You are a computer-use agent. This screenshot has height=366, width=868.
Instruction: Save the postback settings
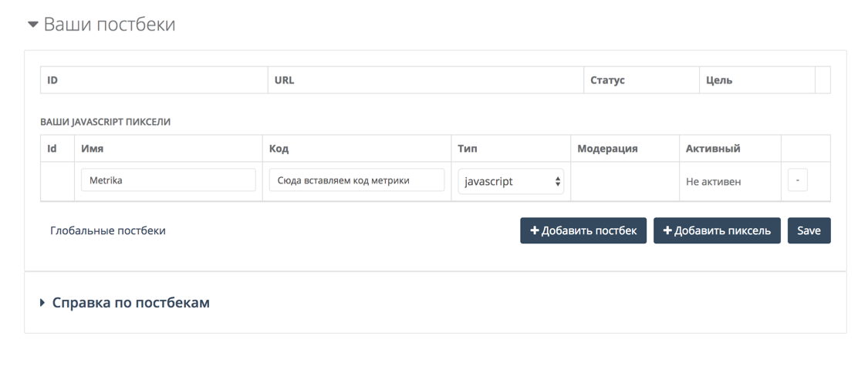809,230
